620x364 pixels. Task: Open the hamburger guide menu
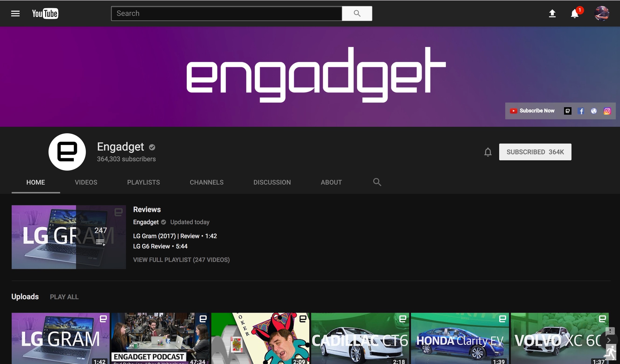15,14
